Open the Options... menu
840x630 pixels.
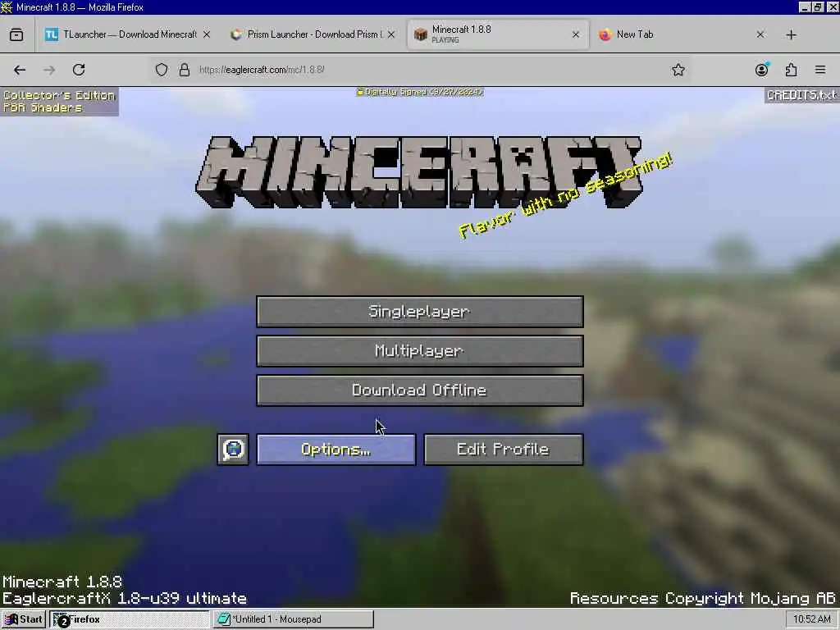coord(336,450)
